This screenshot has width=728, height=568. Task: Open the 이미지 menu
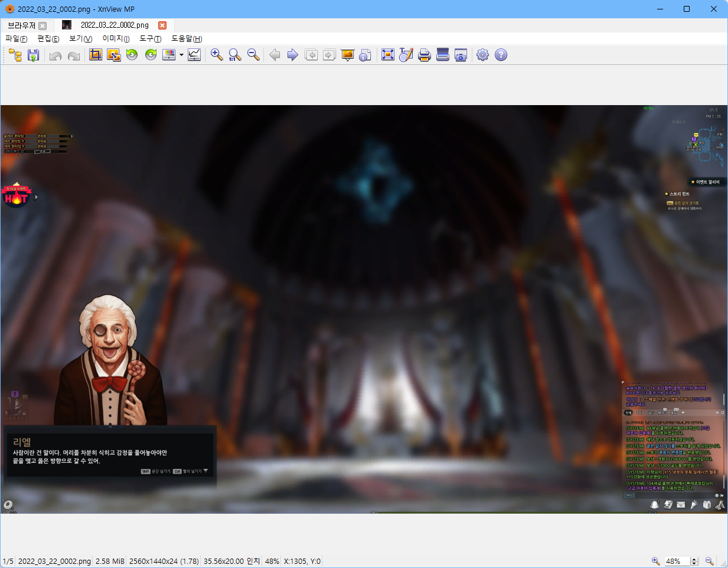(x=116, y=38)
